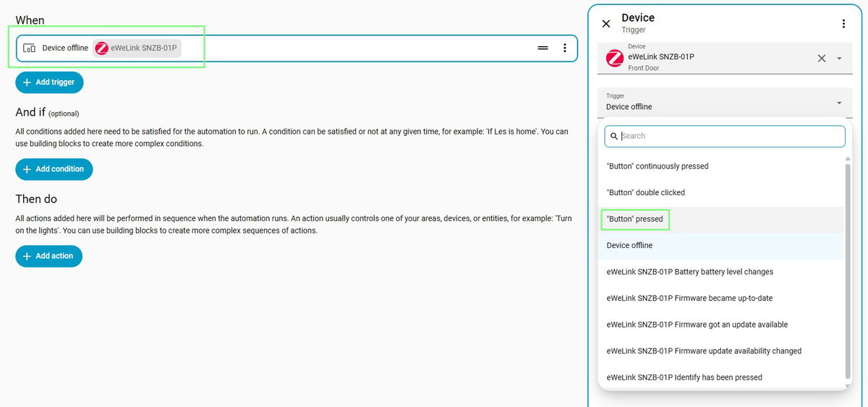Screen dimensions: 868x407
Task: Select "Button" double clicked option
Action: [721, 192]
